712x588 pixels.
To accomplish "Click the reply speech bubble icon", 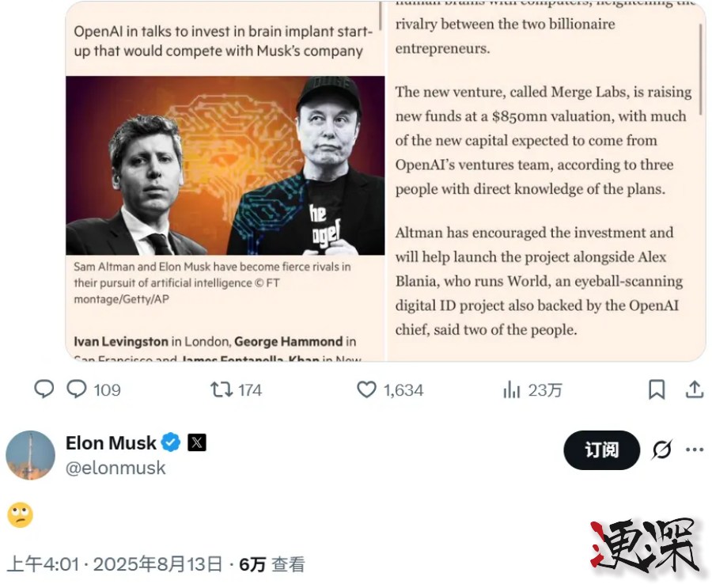I will 44,389.
